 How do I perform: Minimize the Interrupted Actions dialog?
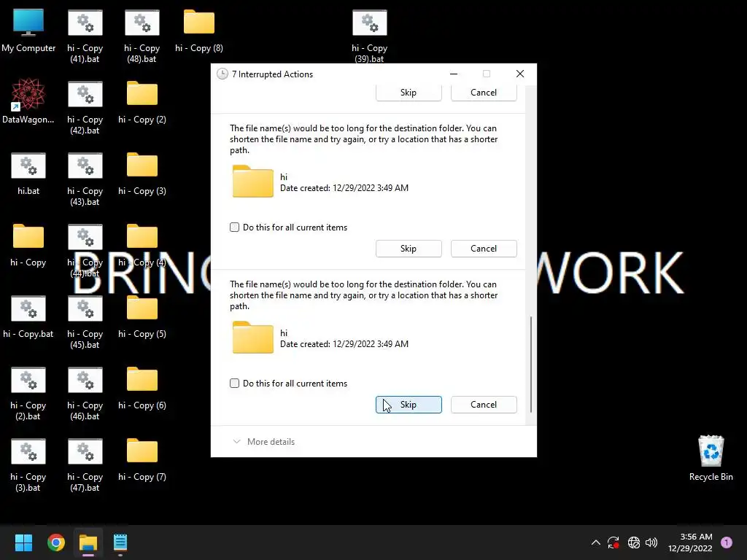coord(454,74)
